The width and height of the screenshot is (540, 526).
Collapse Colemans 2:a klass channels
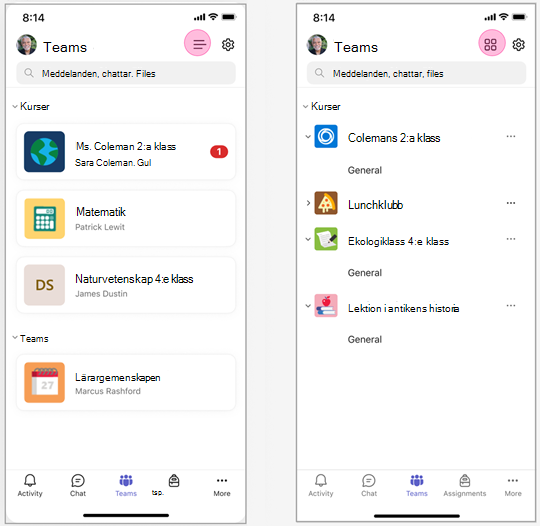(308, 136)
